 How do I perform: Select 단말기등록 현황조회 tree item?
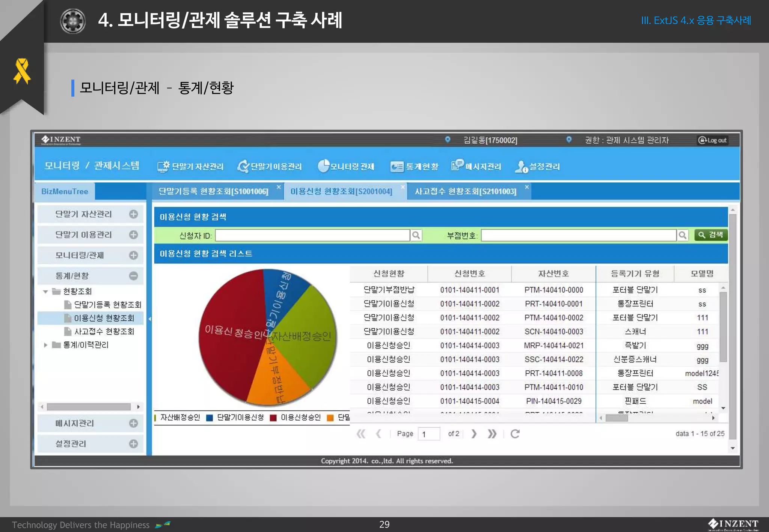[107, 304]
